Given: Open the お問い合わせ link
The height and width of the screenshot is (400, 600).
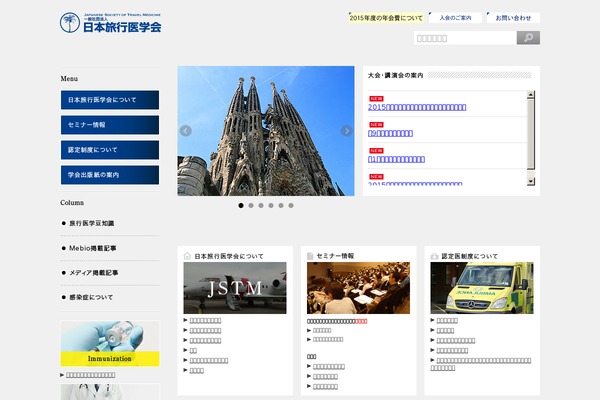Looking at the screenshot, I should pos(513,18).
